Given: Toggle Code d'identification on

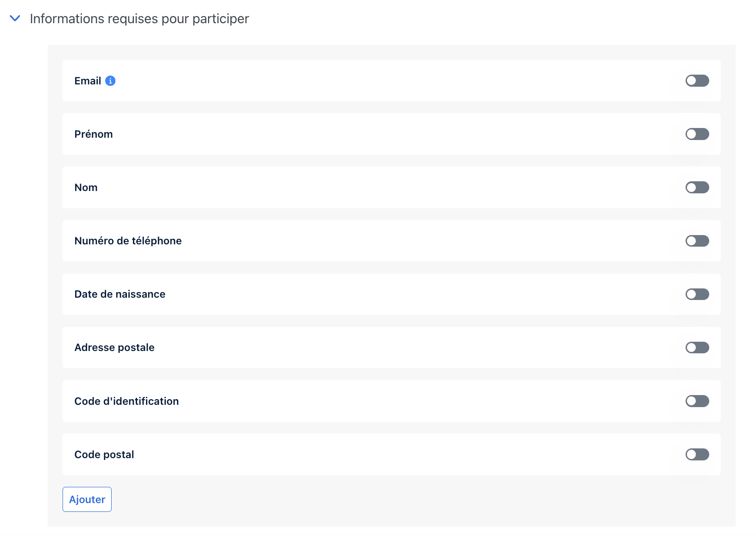Looking at the screenshot, I should tap(697, 401).
